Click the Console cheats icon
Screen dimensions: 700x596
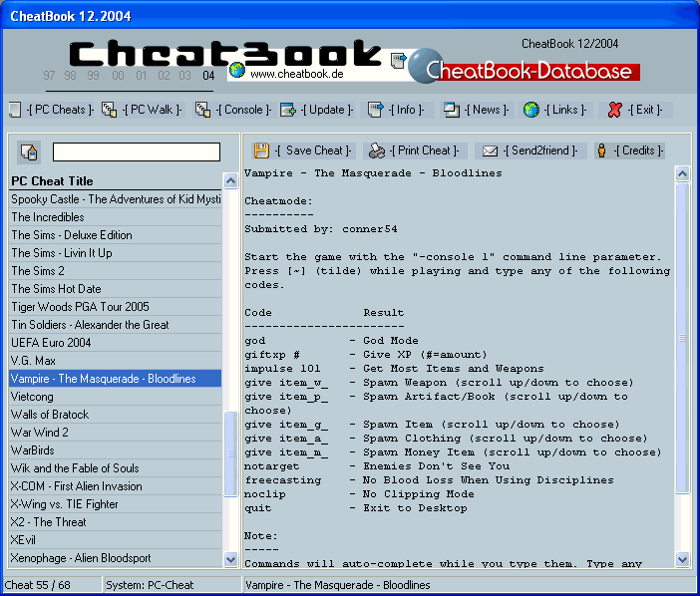tap(203, 110)
